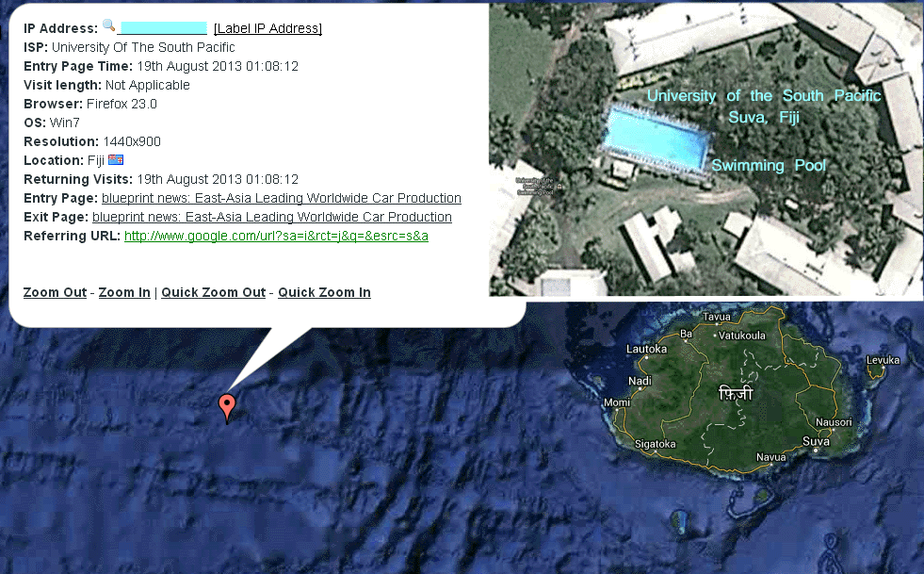Screen dimensions: 924x574
Task: Click the Zoom In link
Action: [124, 292]
